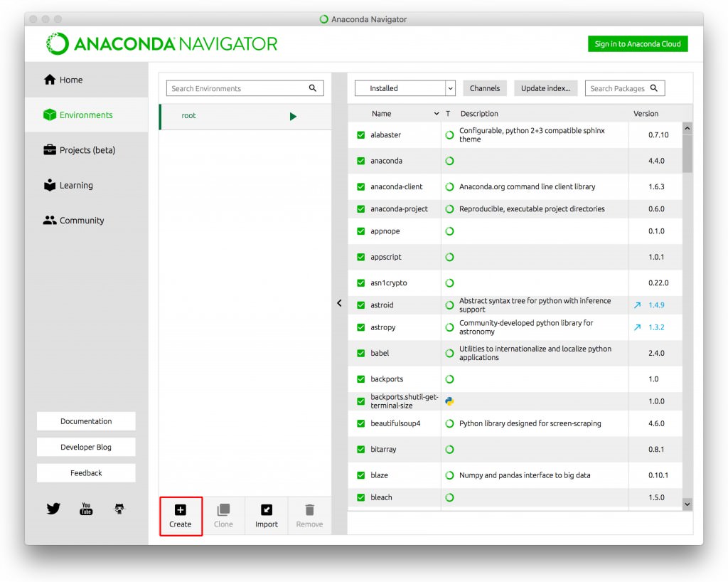Open Projects (beta) section

(87, 150)
